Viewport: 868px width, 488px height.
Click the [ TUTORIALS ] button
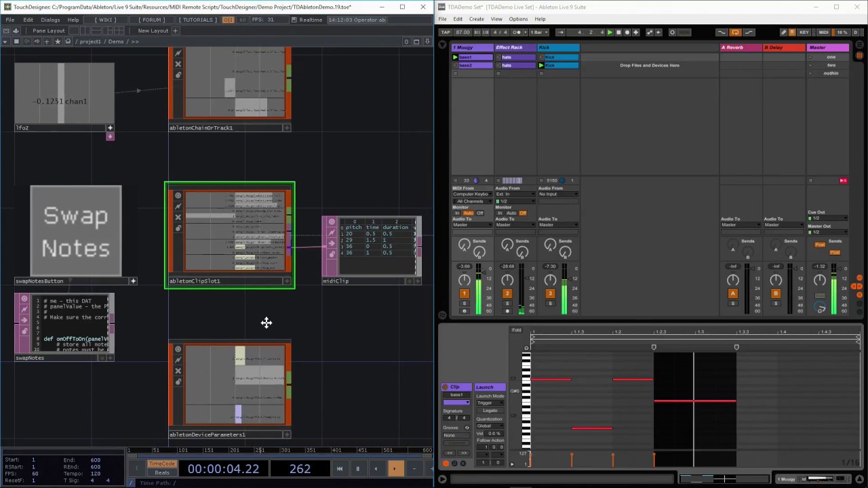198,20
